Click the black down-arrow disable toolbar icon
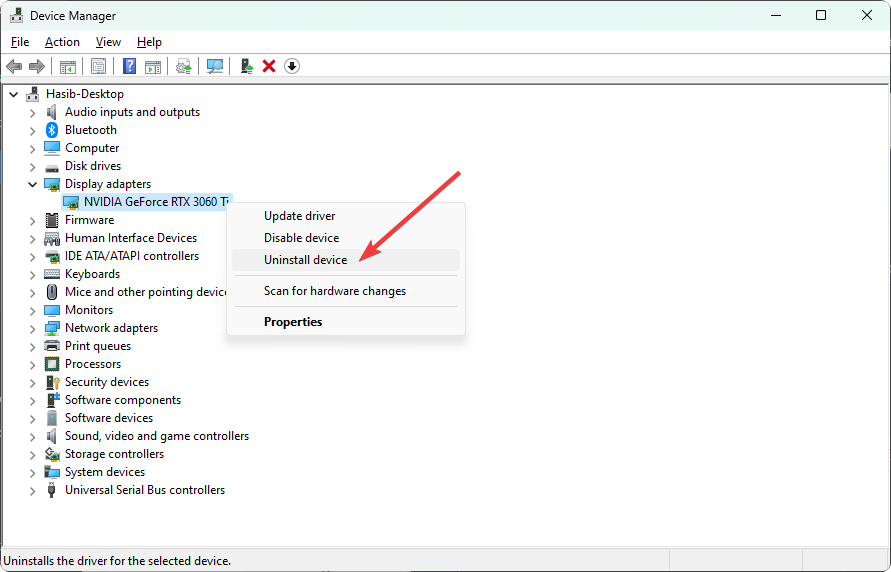Viewport: 891px width, 572px height. [x=292, y=66]
